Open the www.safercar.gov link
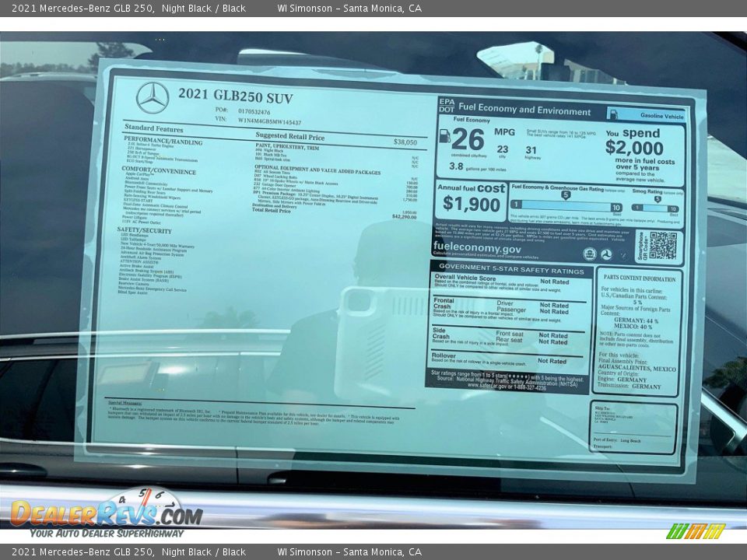The image size is (747, 560). [507, 387]
